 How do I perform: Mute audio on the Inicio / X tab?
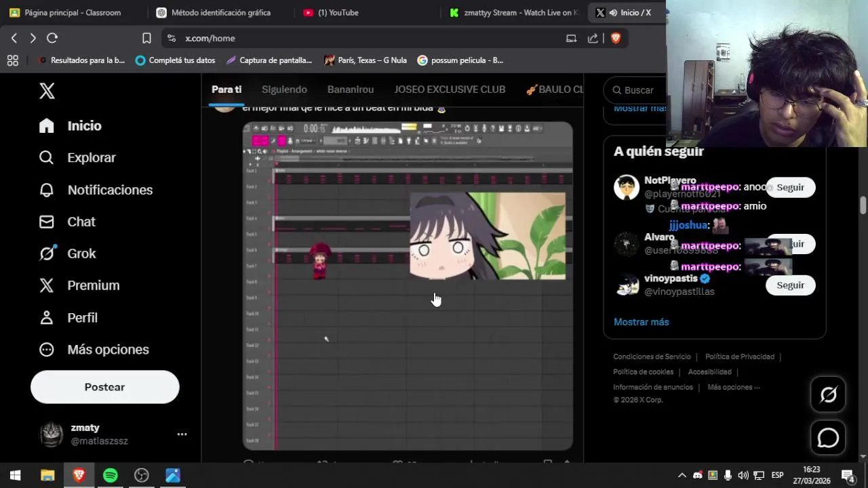coord(613,13)
